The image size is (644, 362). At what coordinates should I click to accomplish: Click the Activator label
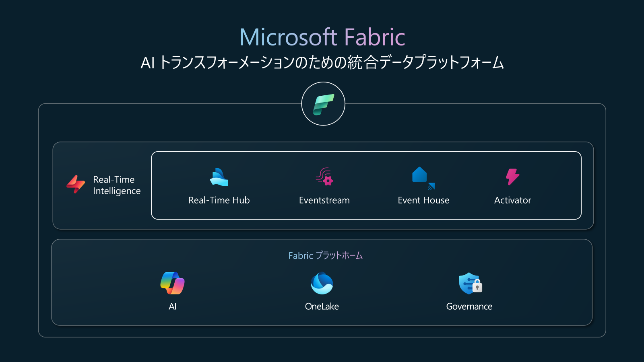pos(513,200)
